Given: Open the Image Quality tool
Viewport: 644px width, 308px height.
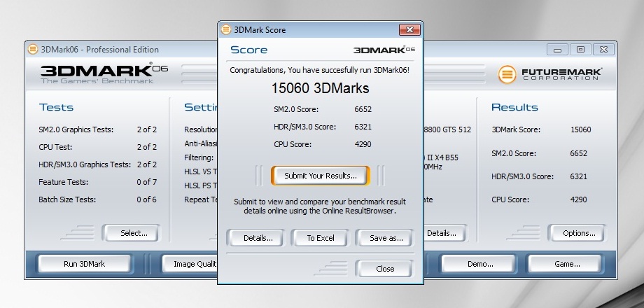Looking at the screenshot, I should point(190,264).
